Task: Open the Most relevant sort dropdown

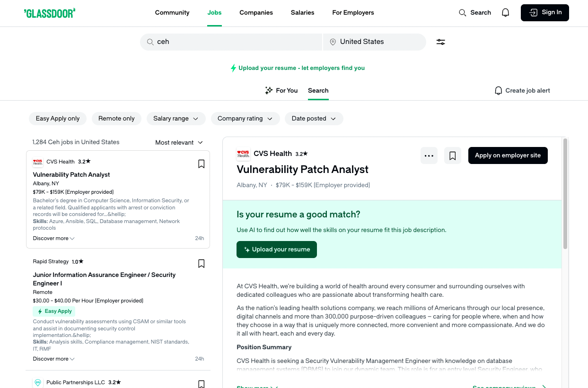Action: (179, 142)
